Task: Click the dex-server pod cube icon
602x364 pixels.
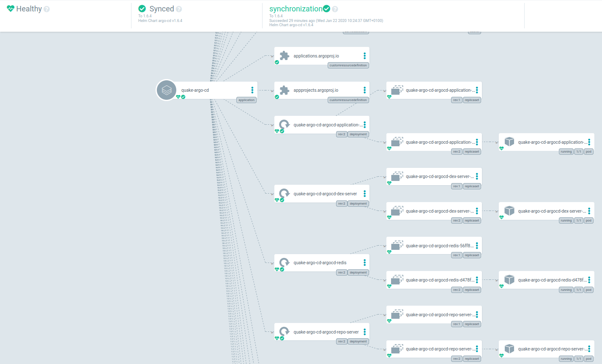Action: click(509, 211)
